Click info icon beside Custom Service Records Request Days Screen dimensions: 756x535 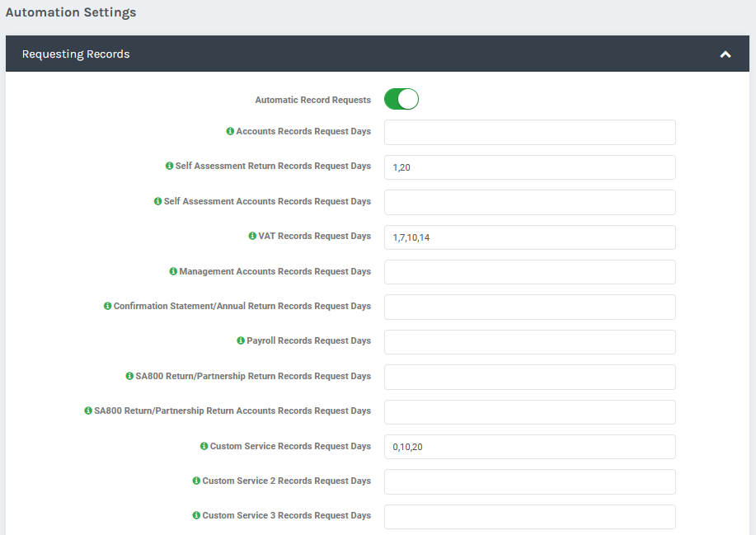click(x=204, y=446)
